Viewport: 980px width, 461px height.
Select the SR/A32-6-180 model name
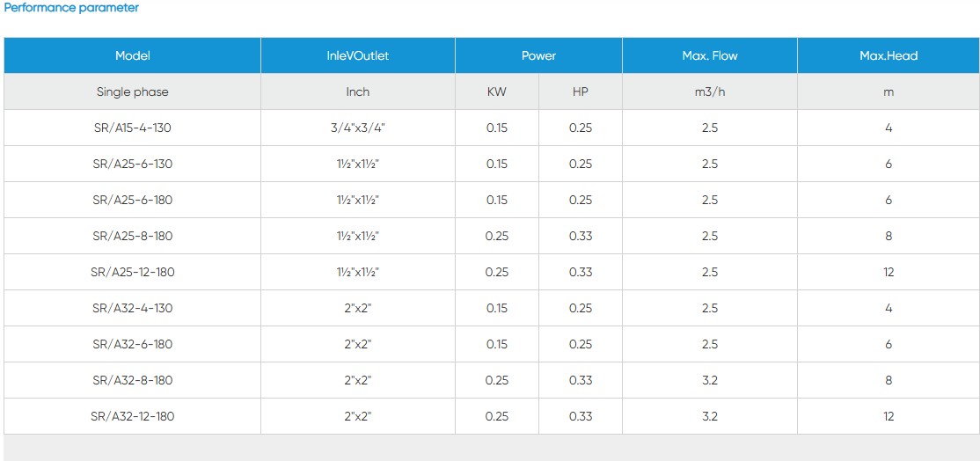click(x=133, y=344)
